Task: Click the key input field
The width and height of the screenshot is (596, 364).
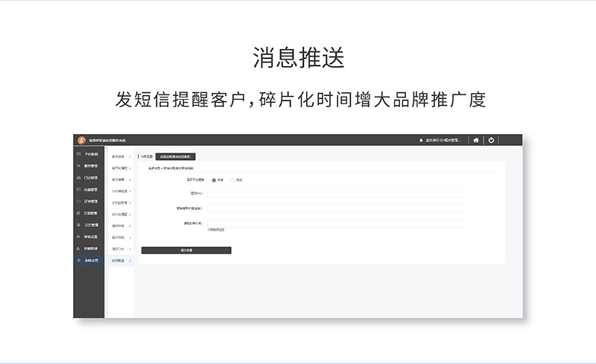Action: 336,194
